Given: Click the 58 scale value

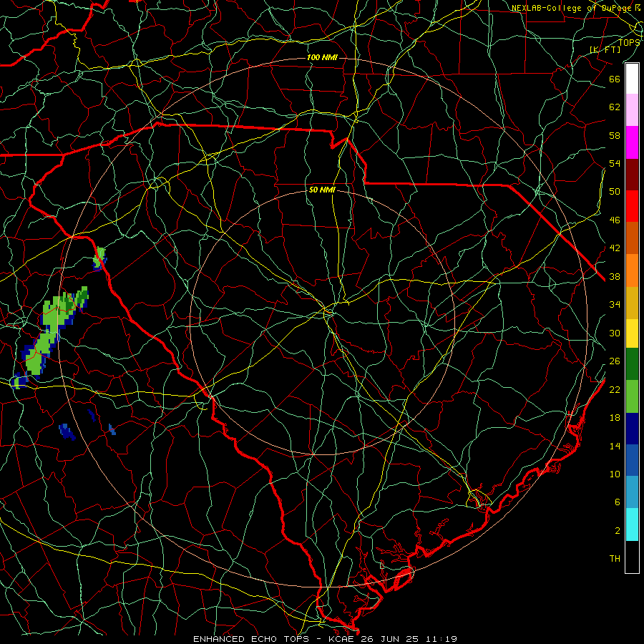Looking at the screenshot, I should coord(615,135).
